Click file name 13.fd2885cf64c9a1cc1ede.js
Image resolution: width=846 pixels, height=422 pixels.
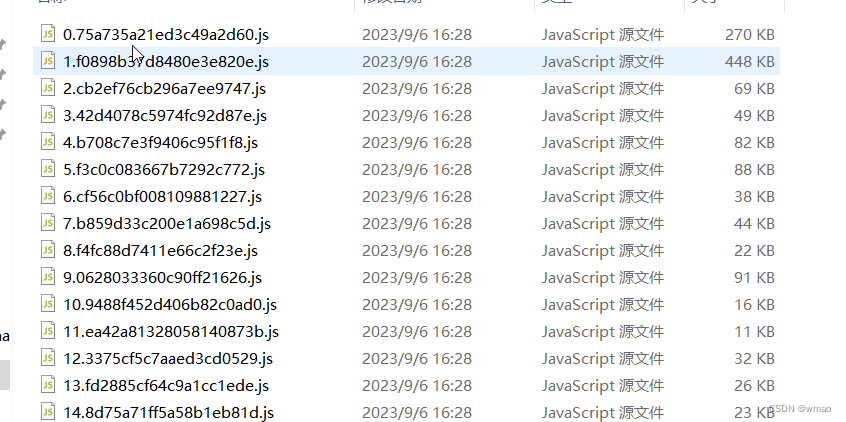tap(166, 385)
